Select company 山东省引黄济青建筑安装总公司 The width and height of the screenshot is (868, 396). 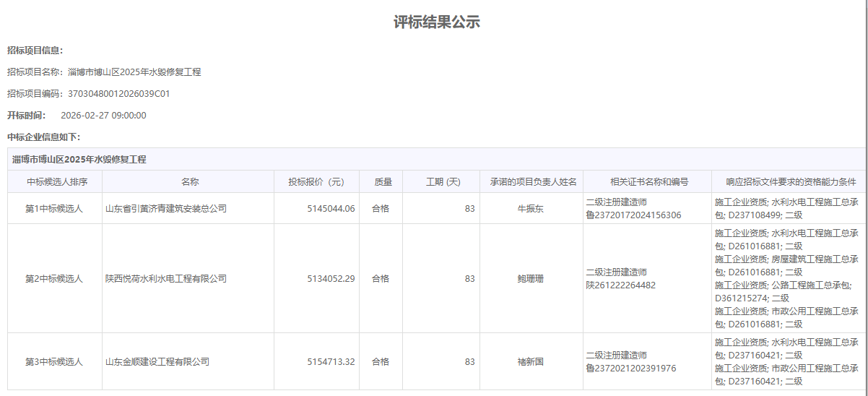click(x=166, y=209)
